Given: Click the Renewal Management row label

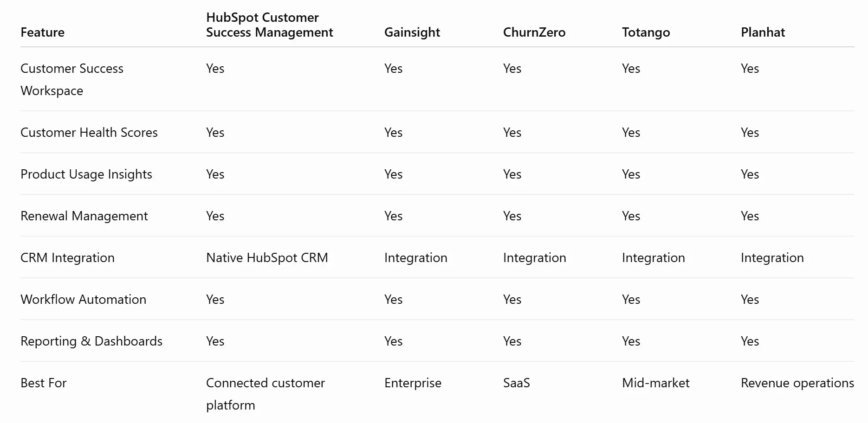Looking at the screenshot, I should pyautogui.click(x=84, y=216).
